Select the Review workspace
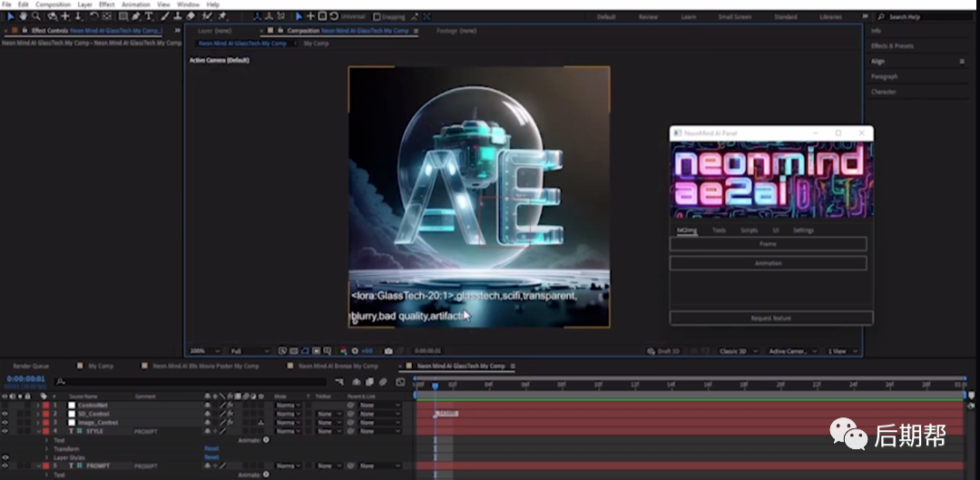 [x=648, y=17]
